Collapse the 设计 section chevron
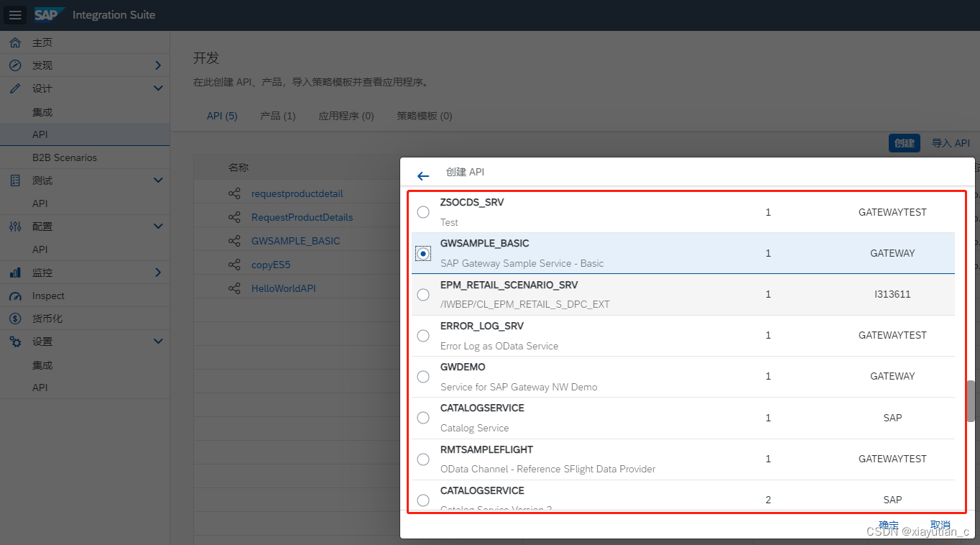 (x=158, y=88)
